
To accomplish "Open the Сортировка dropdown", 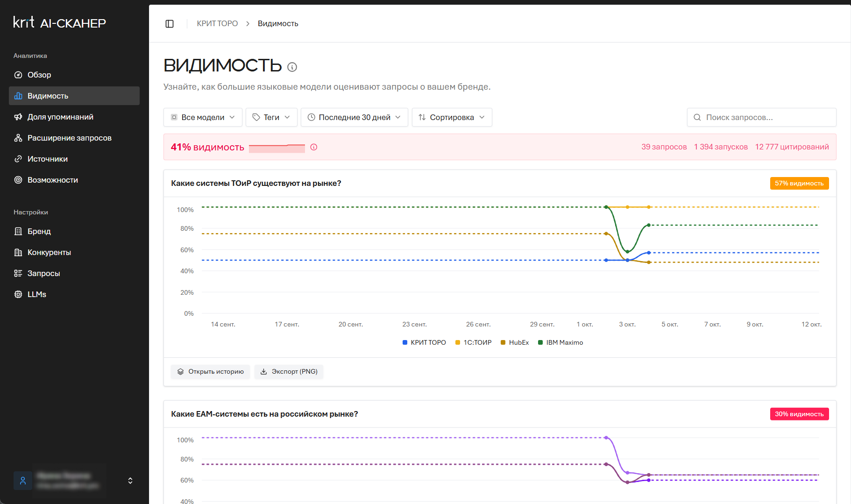I will [x=452, y=117].
